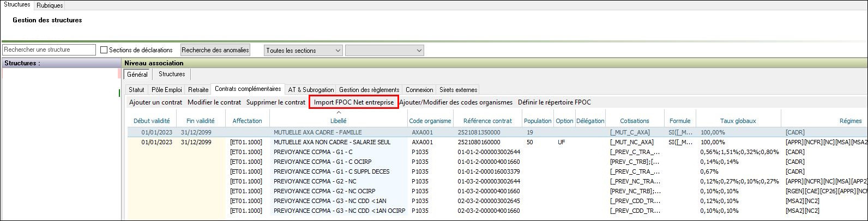Screen dimensions: 868x221
Task: Click Définir le répertoire FPOC
Action: coord(554,102)
